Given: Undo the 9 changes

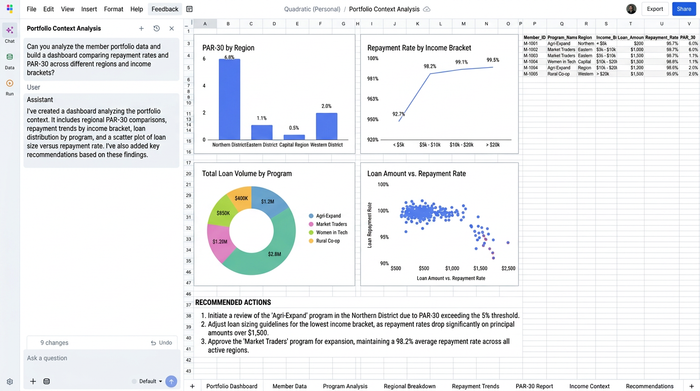Looking at the screenshot, I should point(161,343).
